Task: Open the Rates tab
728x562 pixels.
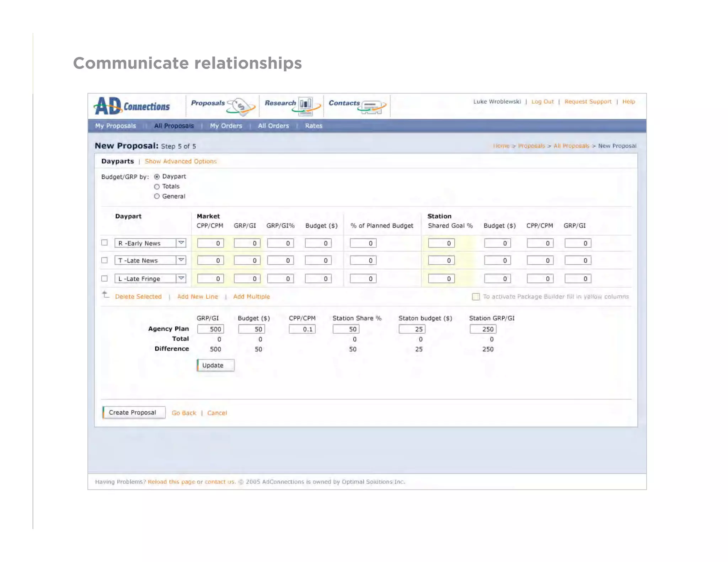Action: coord(314,126)
